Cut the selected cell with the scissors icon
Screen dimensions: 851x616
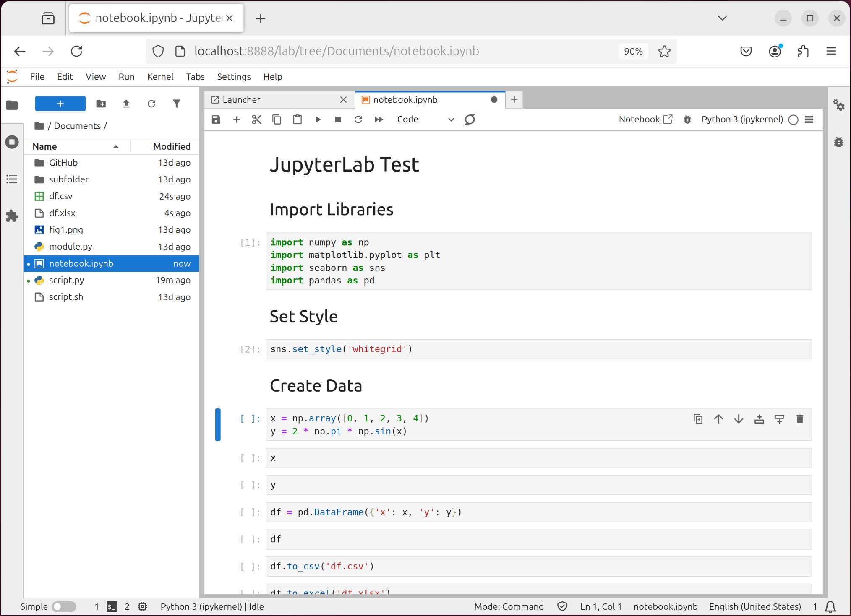tap(257, 120)
